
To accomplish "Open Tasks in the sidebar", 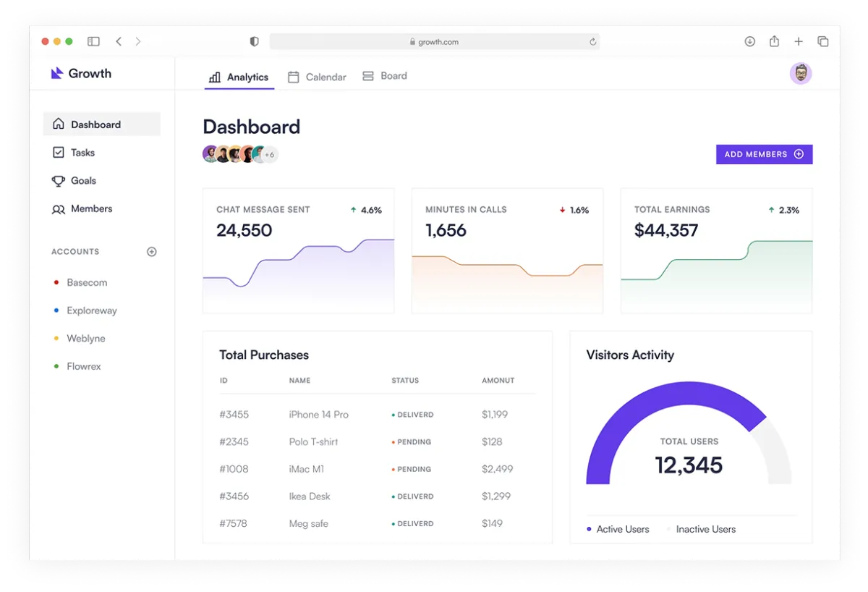I will tap(74, 152).
